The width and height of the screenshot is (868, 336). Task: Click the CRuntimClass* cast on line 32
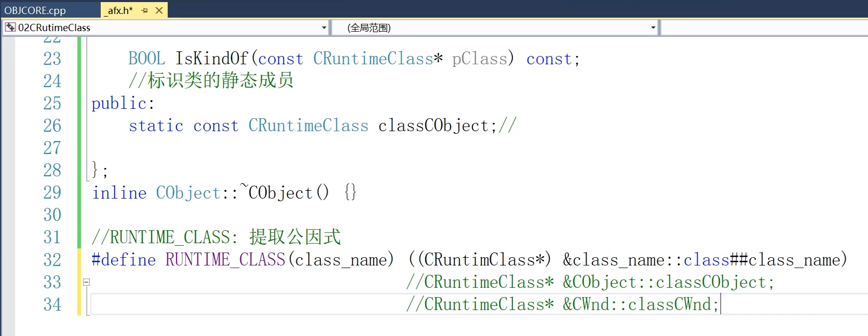(x=484, y=260)
